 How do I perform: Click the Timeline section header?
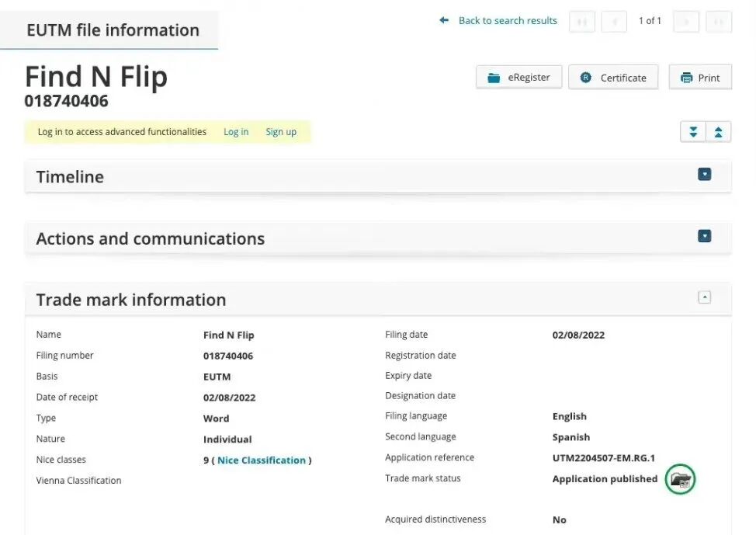pyautogui.click(x=378, y=176)
